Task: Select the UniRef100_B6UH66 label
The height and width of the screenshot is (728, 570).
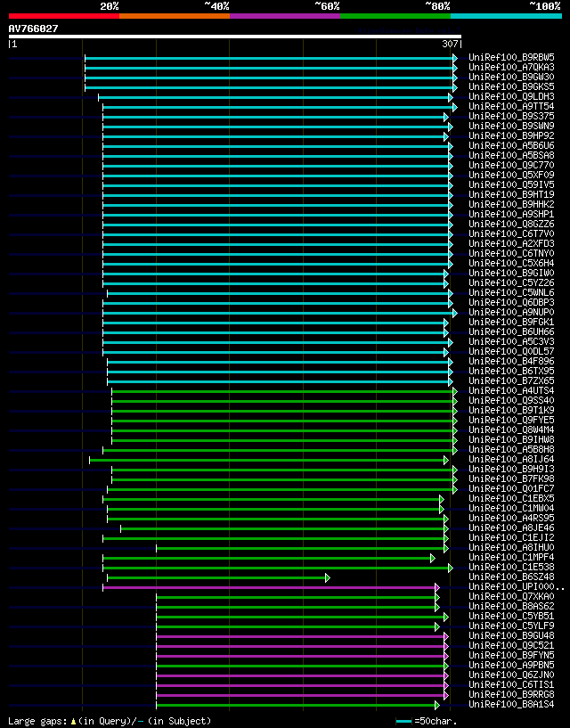Action: point(511,332)
